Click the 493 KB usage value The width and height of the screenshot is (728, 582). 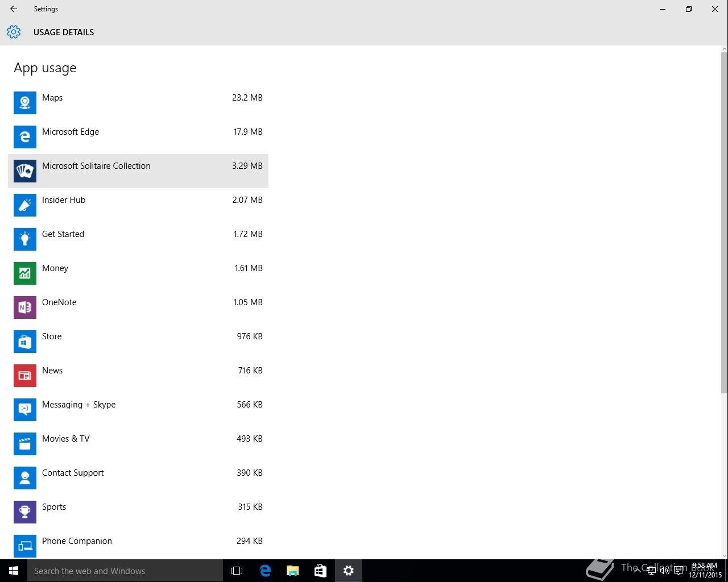(x=250, y=439)
